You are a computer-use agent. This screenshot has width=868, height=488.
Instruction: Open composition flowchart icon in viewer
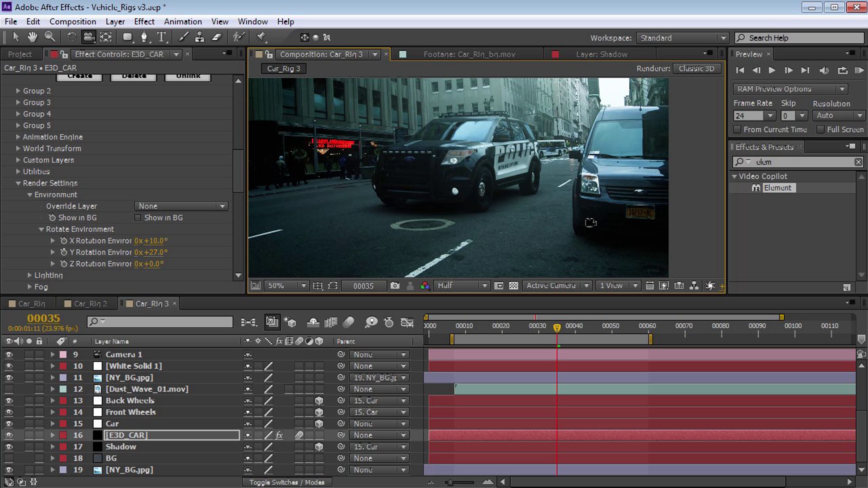tap(694, 286)
